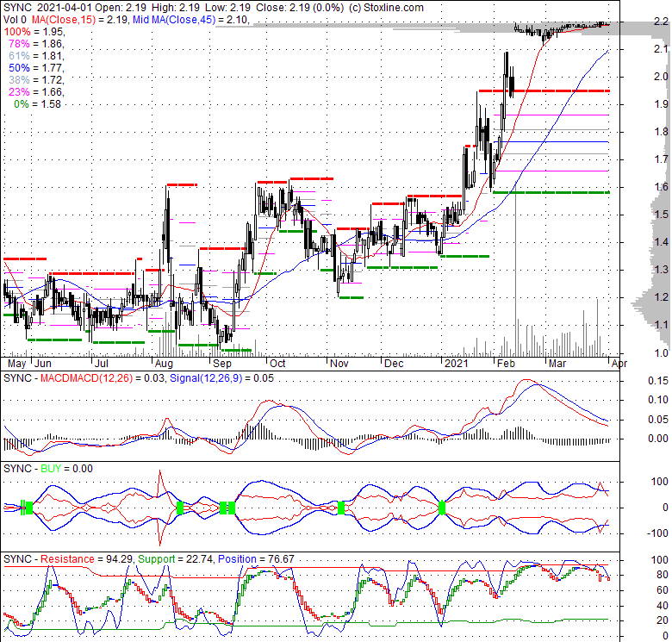This screenshot has width=672, height=642.
Task: Click the 'Nov' label on time axis
Action: pos(339,364)
